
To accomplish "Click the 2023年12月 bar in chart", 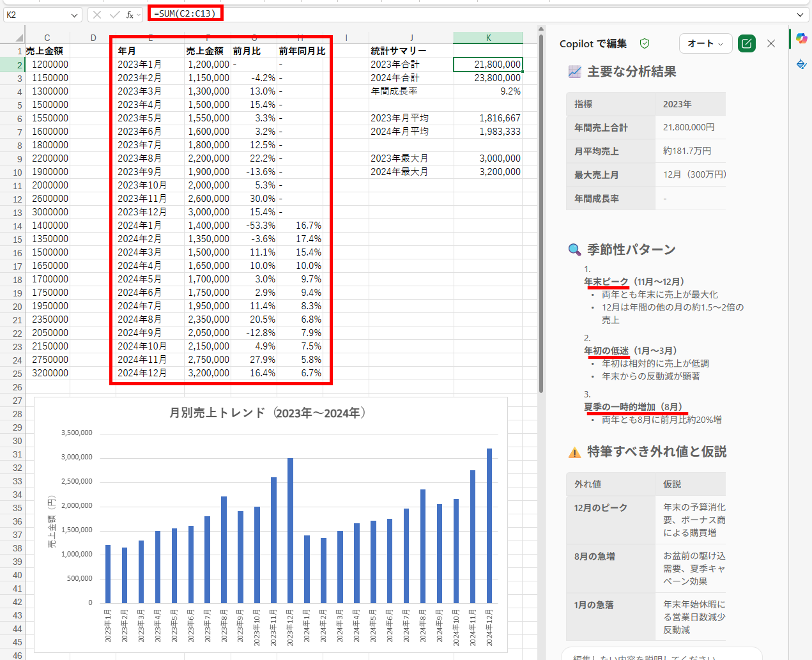I will point(290,530).
